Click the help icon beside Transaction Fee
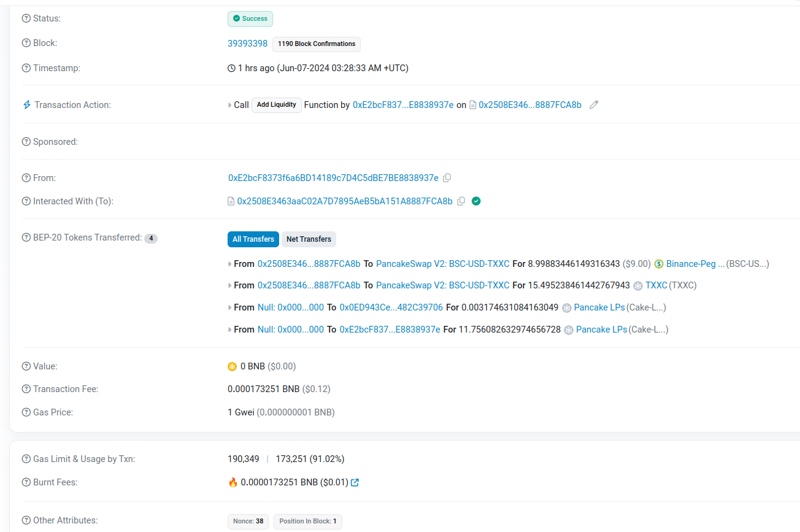800x532 pixels. [26, 389]
